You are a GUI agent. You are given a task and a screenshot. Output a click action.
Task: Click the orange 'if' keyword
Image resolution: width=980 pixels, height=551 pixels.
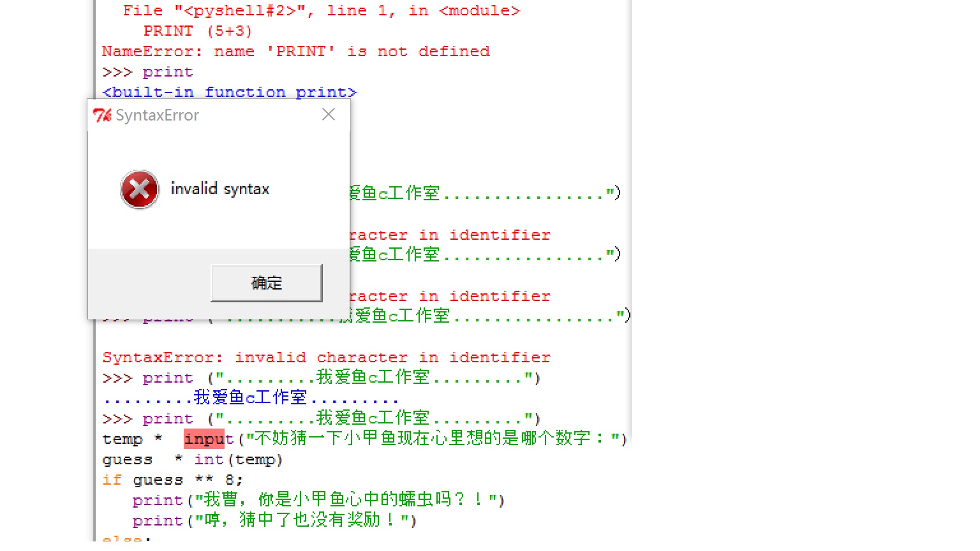[x=112, y=480]
